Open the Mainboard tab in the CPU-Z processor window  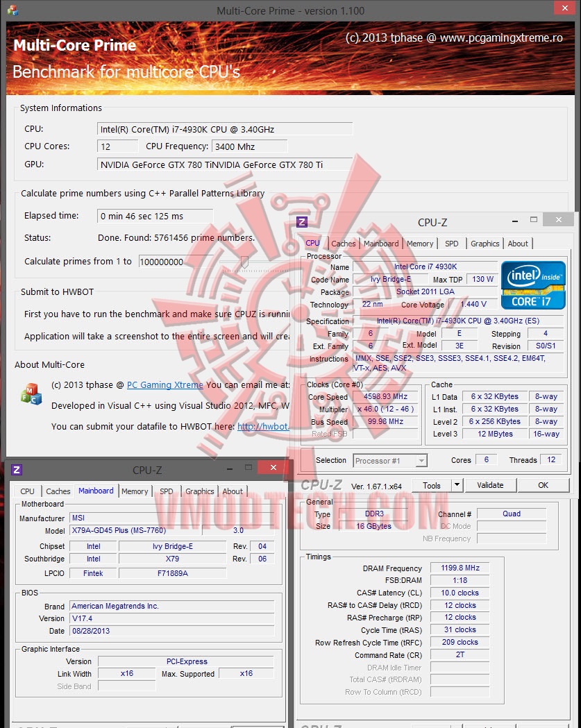(x=381, y=244)
